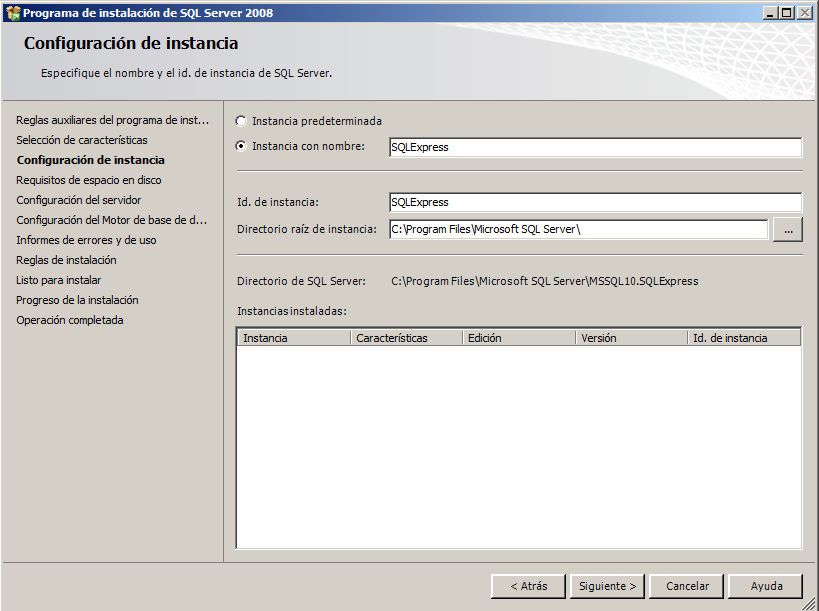Minimize the installer window

[x=770, y=13]
